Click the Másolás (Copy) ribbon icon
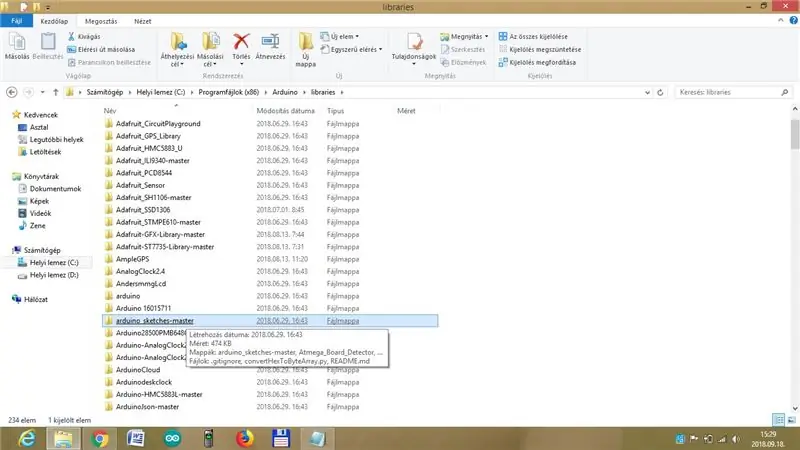Image resolution: width=800 pixels, height=450 pixels. pos(17,46)
